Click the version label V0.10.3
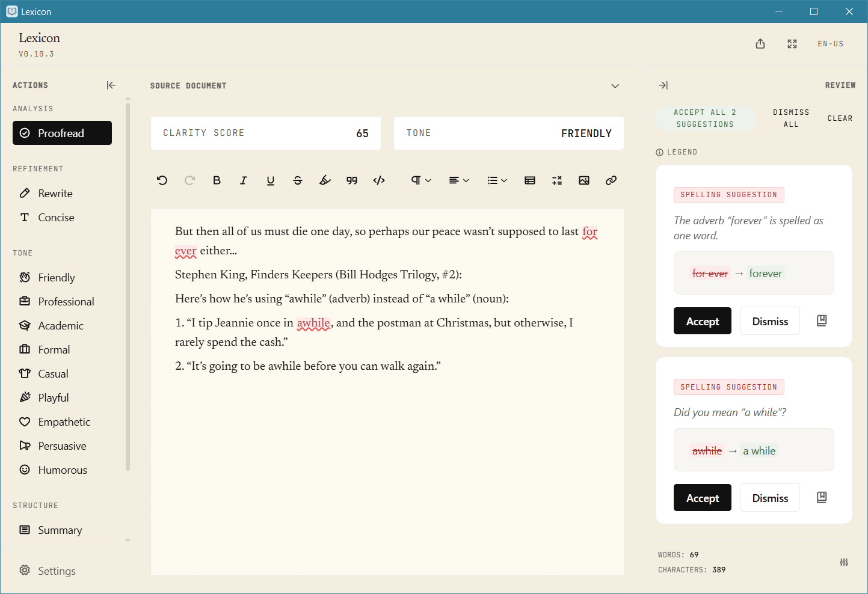 tap(36, 54)
